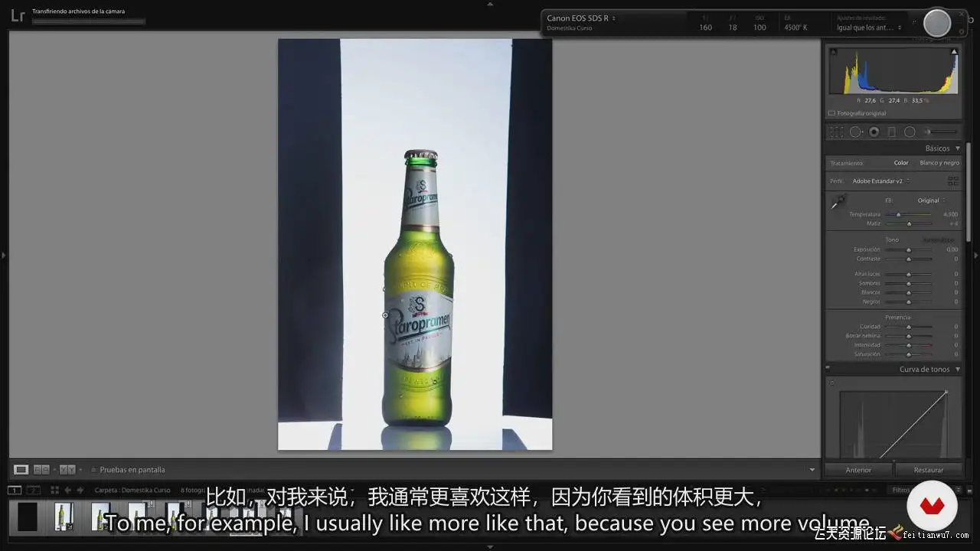Collapse the Curva de tonos panel
Viewport: 980px width, 551px height.
coord(958,369)
